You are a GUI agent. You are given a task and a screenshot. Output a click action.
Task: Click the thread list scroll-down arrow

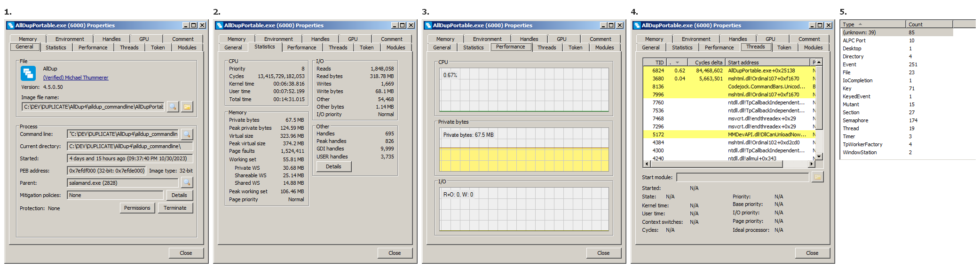click(x=819, y=156)
